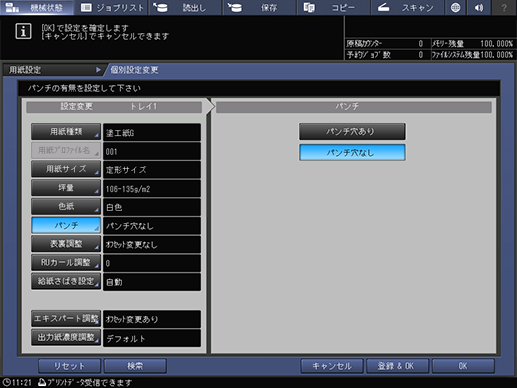517x388 pixels.
Task: Click the clock icon in status bar
Action: 6,382
